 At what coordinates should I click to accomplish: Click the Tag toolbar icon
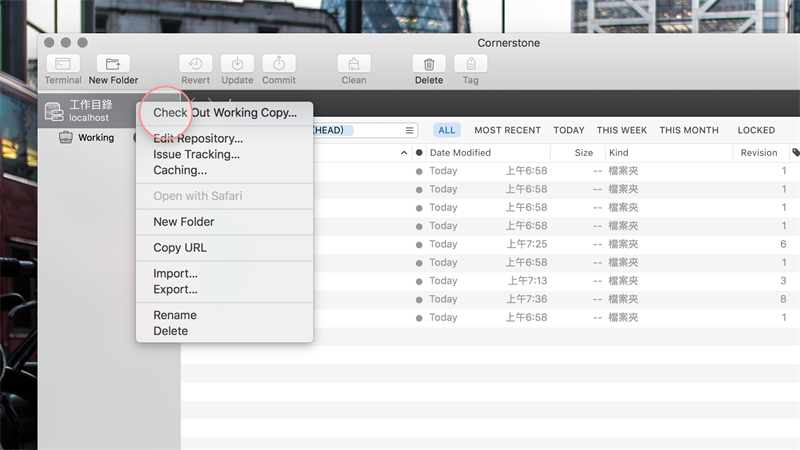coord(470,64)
